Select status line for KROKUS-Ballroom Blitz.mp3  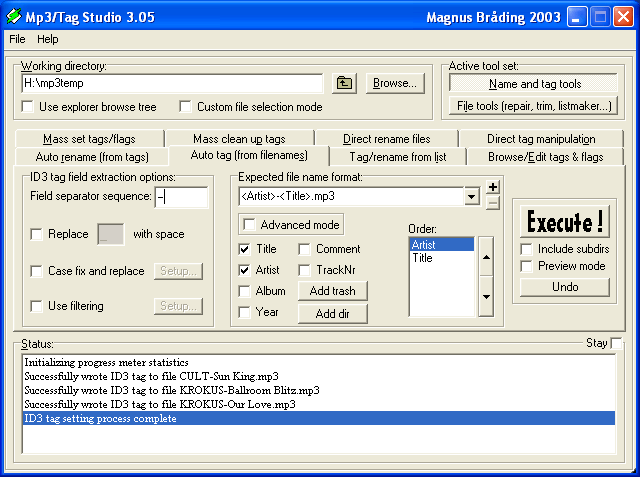point(319,390)
